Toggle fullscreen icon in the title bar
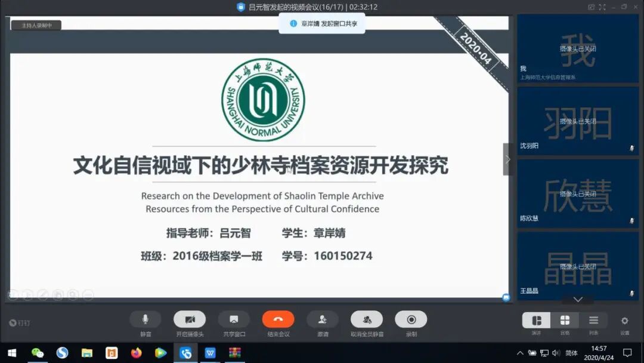This screenshot has height=363, width=644. 602,7
